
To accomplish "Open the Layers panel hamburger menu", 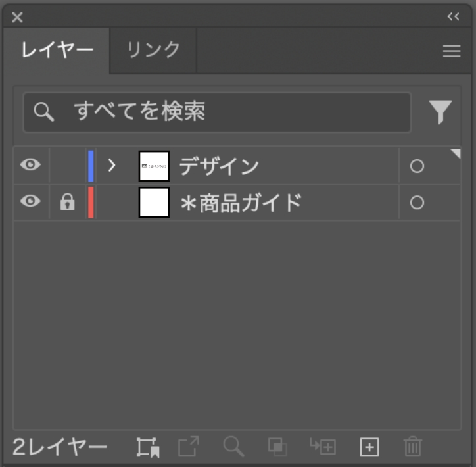I will [452, 51].
